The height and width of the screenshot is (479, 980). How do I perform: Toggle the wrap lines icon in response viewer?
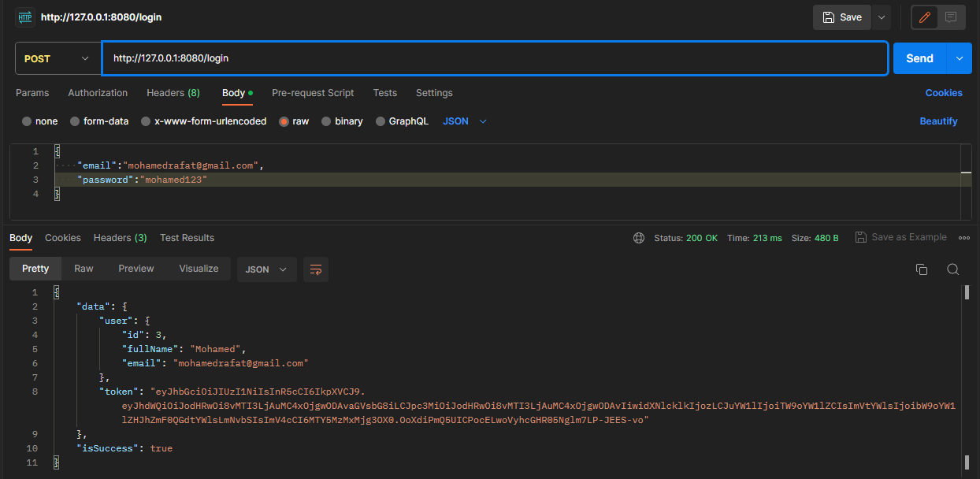tap(315, 269)
